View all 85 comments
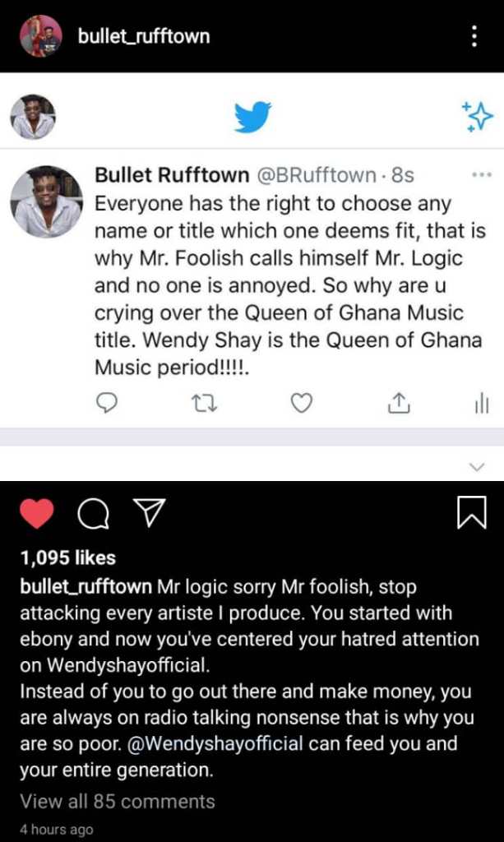504x842 pixels. point(118,801)
